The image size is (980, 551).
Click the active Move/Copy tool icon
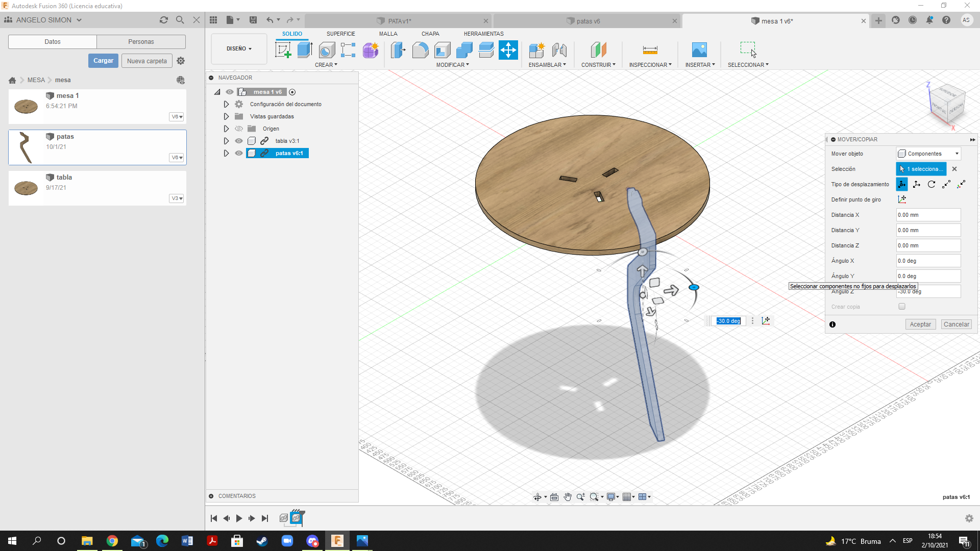[508, 50]
